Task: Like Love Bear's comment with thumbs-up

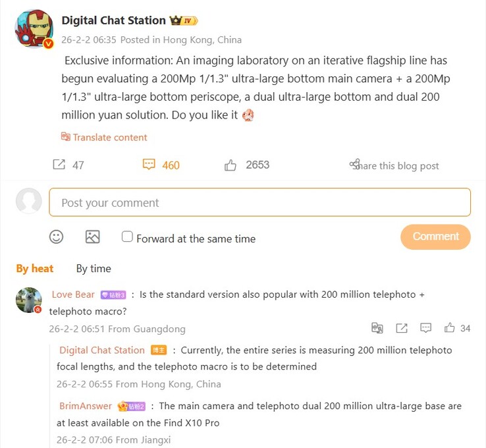Action: (x=449, y=327)
